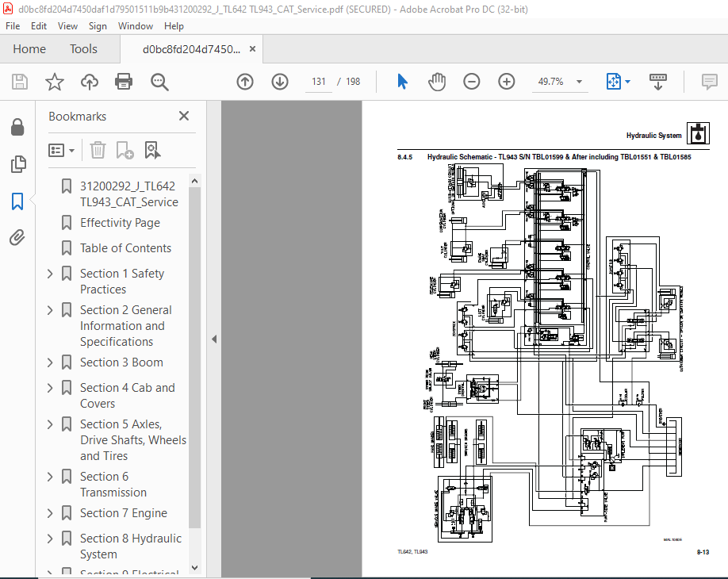
Task: Delete selected bookmark trash icon
Action: [x=98, y=150]
